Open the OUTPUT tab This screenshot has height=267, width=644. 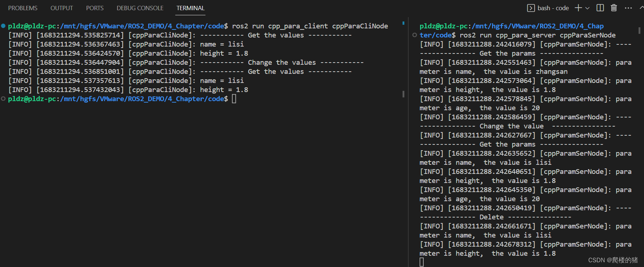[x=62, y=8]
